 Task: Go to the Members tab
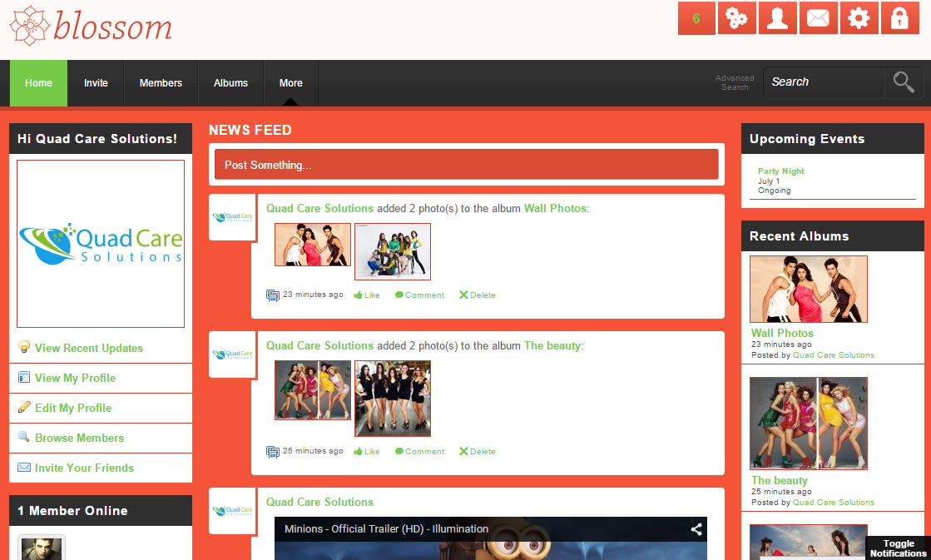coord(161,83)
